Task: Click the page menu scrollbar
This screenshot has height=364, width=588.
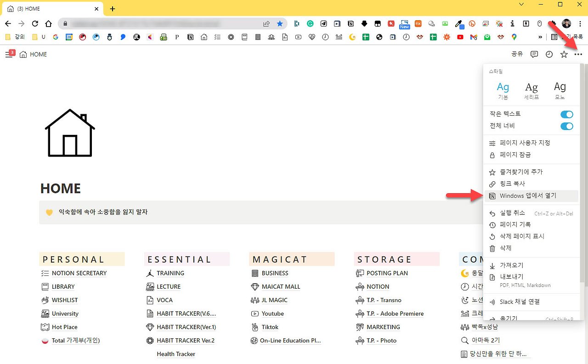Action: 582,173
